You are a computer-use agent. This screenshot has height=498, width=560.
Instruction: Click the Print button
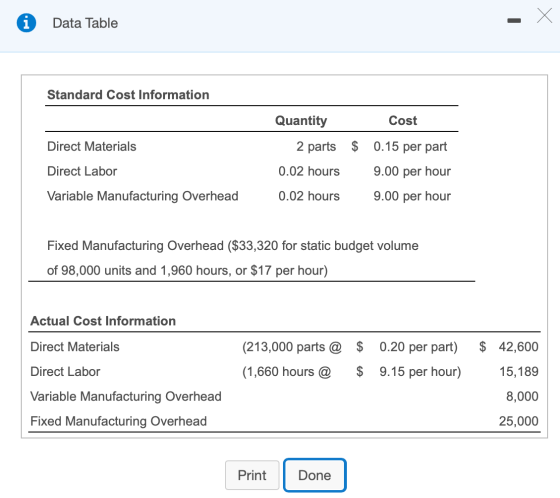point(252,475)
